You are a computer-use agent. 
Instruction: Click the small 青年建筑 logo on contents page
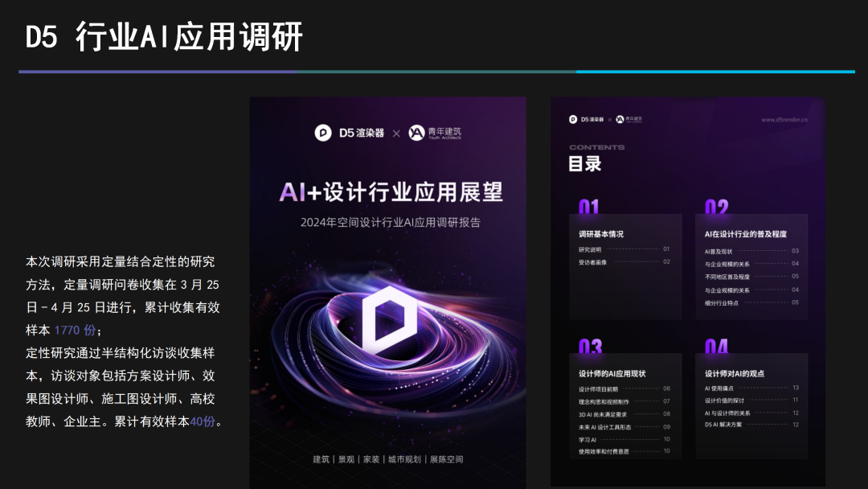point(629,120)
